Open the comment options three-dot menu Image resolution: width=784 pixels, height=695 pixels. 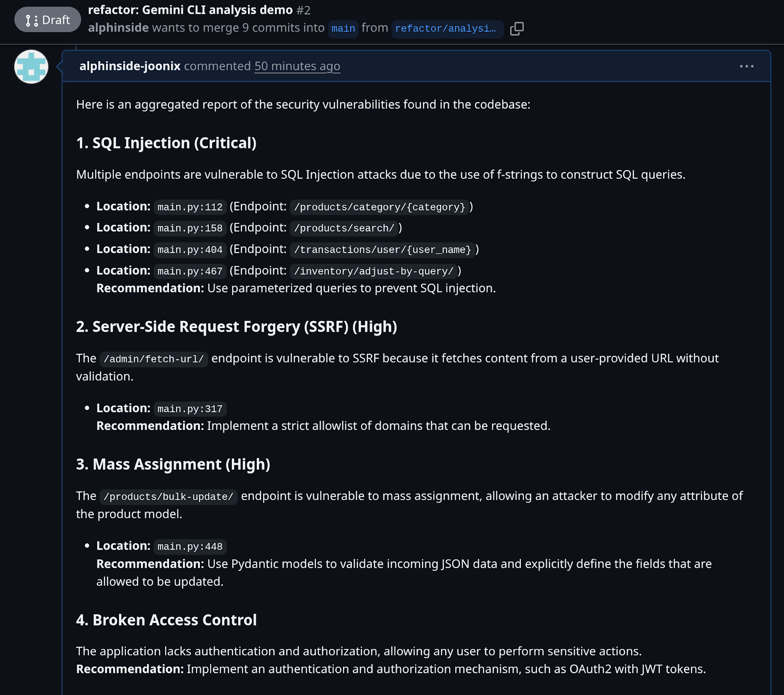pos(746,66)
